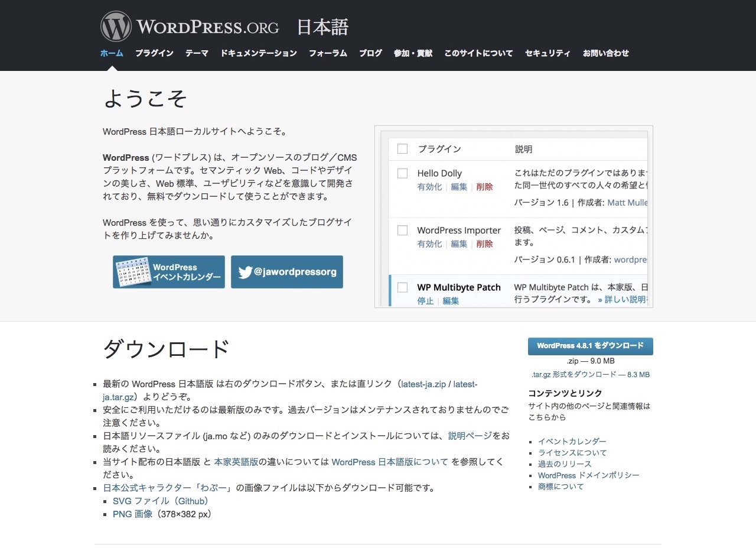Open the 商標について sidebar link
The image size is (756, 548).
click(561, 487)
